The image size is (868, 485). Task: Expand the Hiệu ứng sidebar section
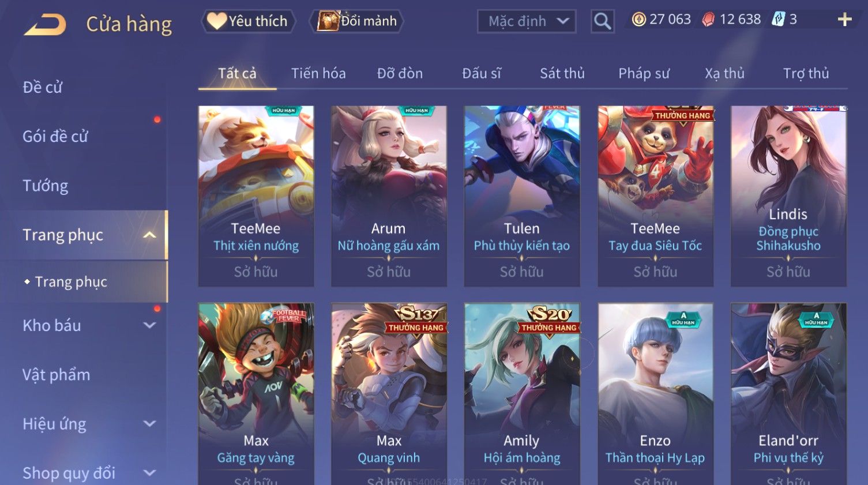149,424
